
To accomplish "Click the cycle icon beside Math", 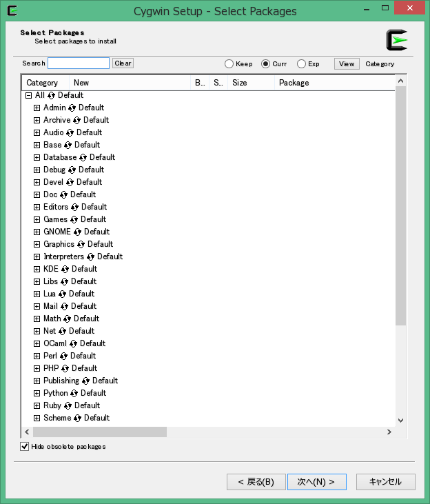I will pos(67,319).
